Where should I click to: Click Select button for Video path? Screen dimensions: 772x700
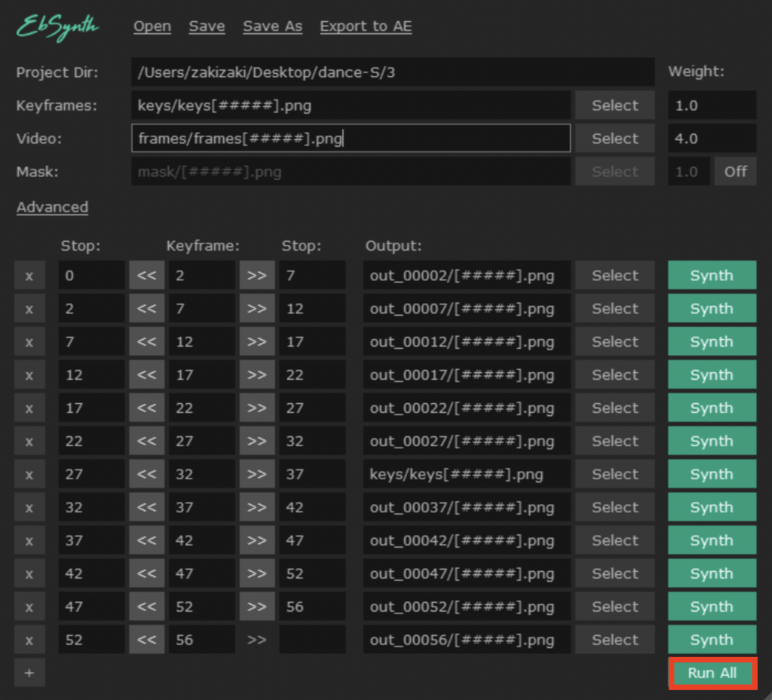(x=614, y=139)
